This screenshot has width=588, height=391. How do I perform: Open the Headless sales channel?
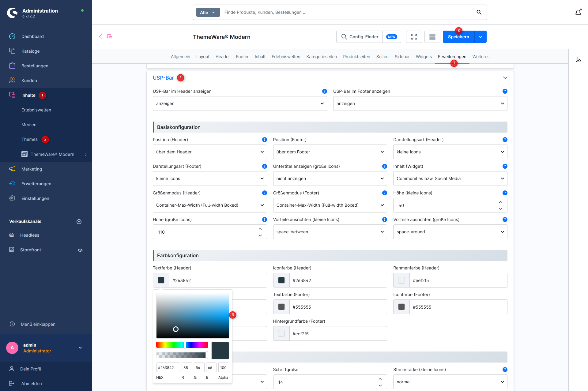click(30, 235)
